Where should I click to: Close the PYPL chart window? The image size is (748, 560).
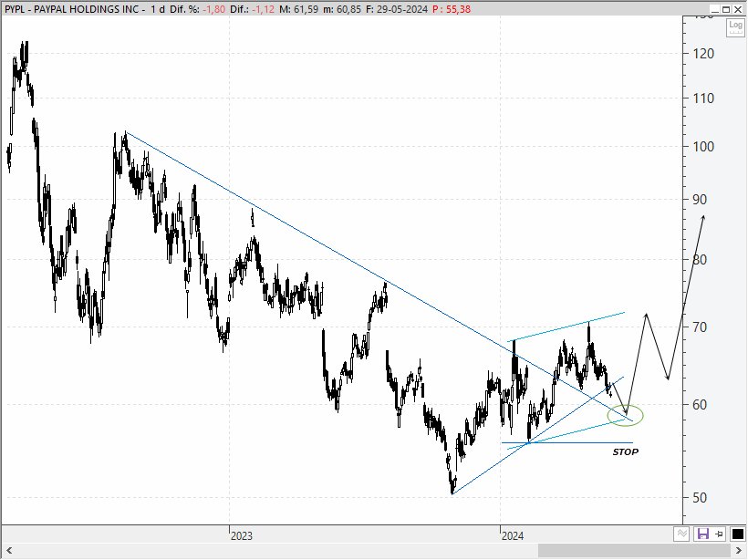click(x=738, y=9)
